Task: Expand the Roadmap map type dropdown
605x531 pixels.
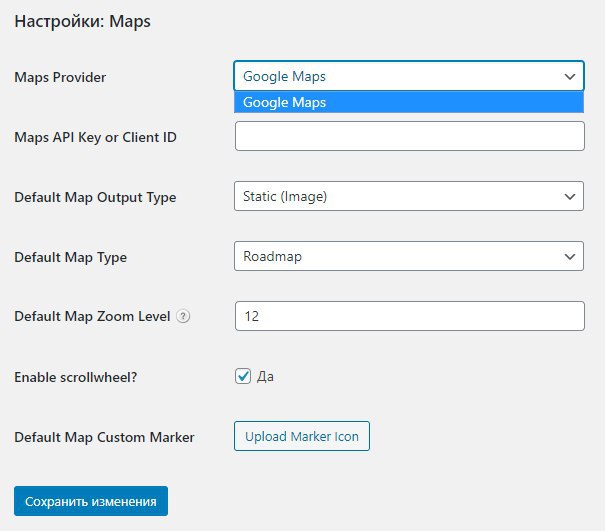Action: pyautogui.click(x=409, y=256)
